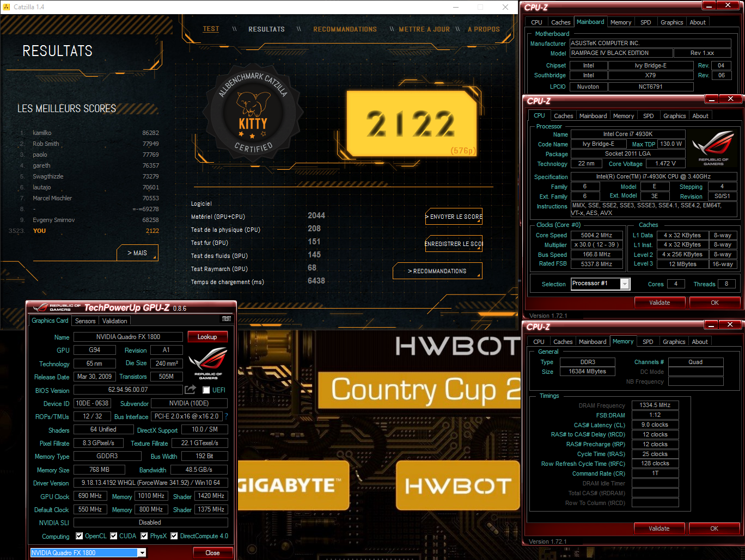Viewport: 745px width, 560px height.
Task: Select SPD tab in bottom CPU-Z memory window
Action: click(648, 342)
